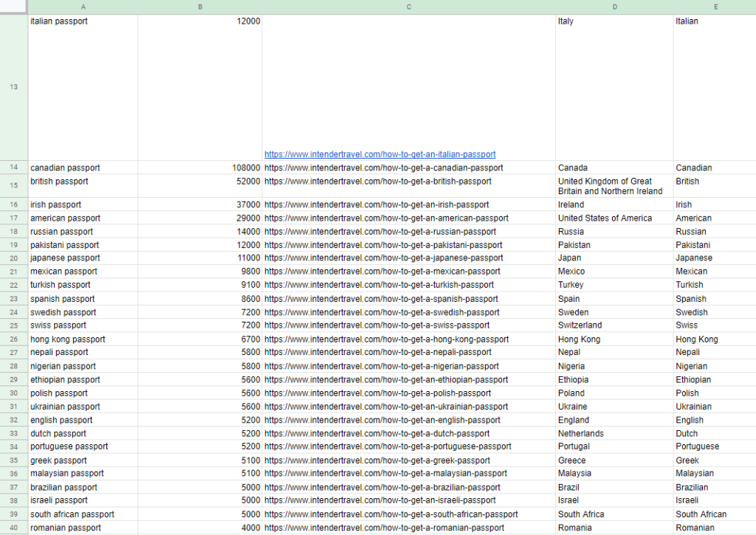This screenshot has height=535, width=756.
Task: Click the how-to-get-a-canadian-passport URL cell
Action: pyautogui.click(x=409, y=168)
